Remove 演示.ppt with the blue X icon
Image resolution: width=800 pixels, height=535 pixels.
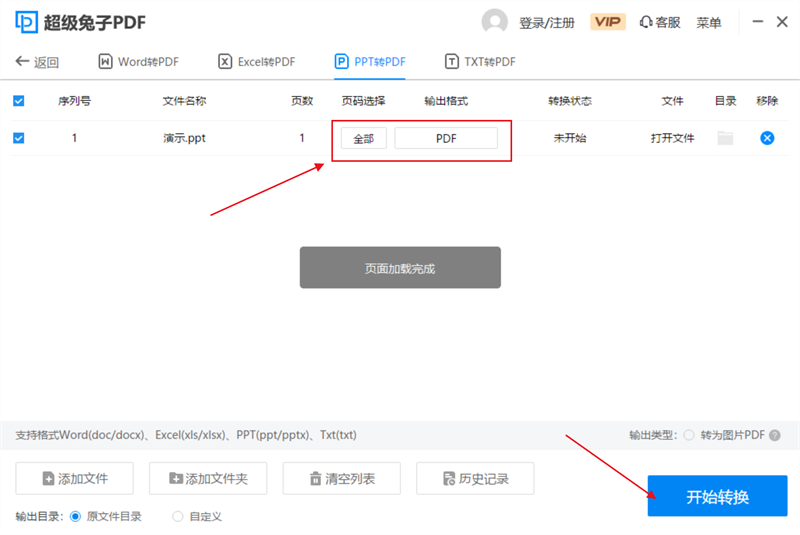tap(767, 138)
